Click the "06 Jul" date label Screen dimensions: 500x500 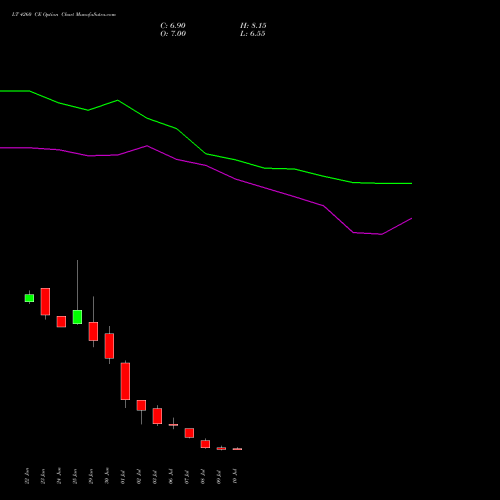171,477
